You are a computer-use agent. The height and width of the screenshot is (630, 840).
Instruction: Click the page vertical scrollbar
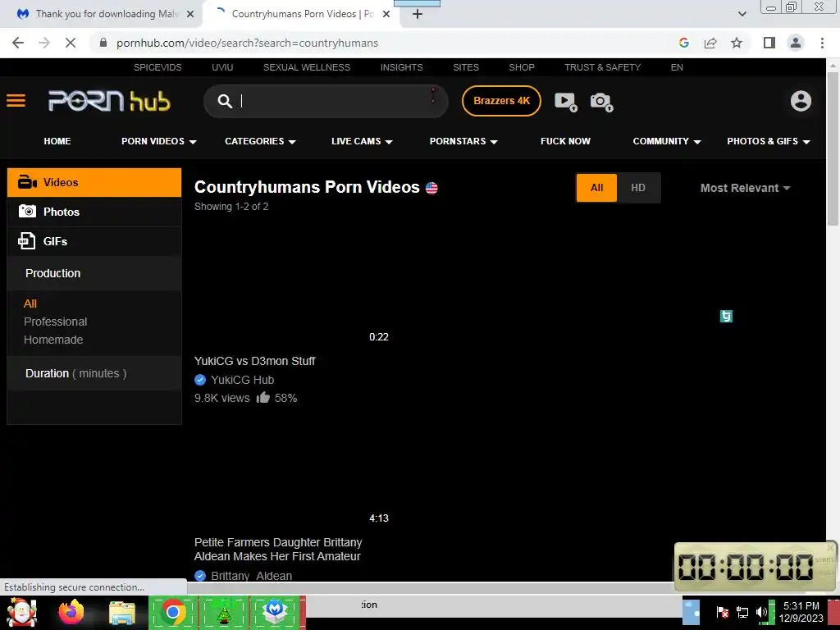point(833,150)
